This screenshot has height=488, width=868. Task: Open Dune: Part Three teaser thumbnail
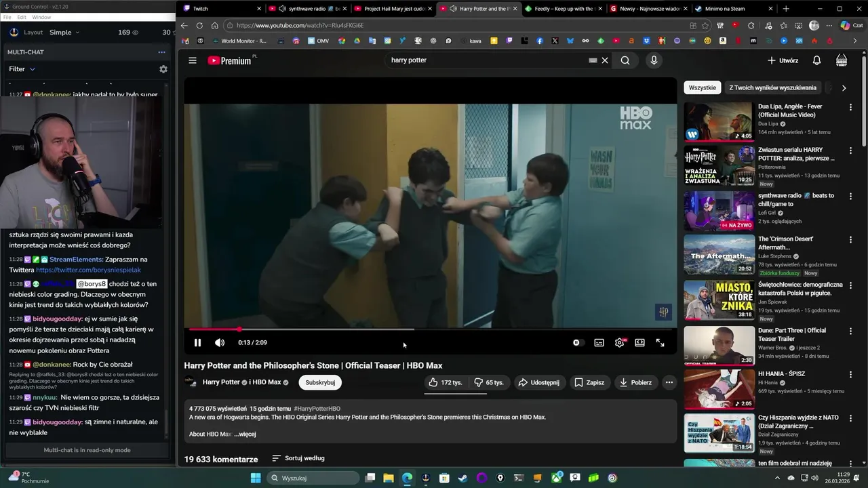click(719, 346)
